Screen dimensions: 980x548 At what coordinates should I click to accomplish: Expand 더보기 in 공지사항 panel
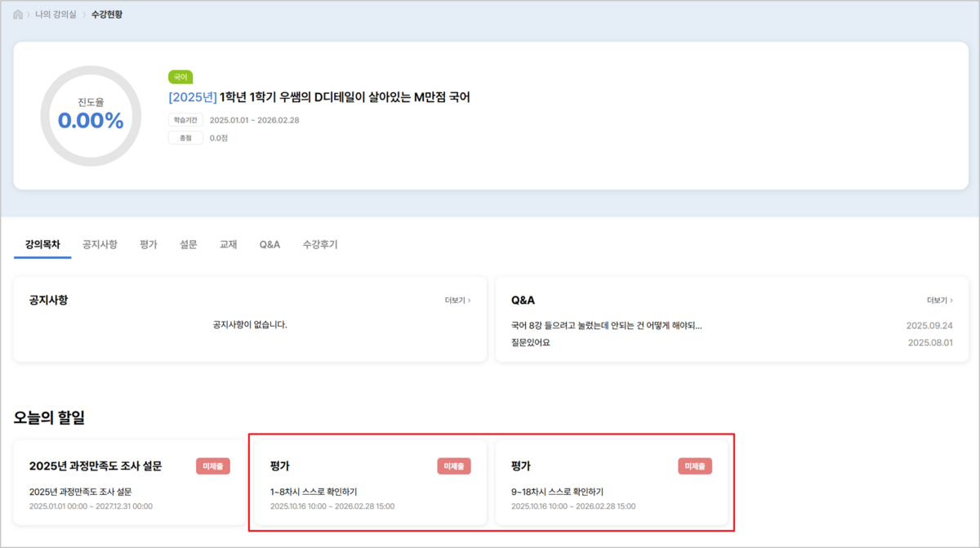click(x=457, y=301)
